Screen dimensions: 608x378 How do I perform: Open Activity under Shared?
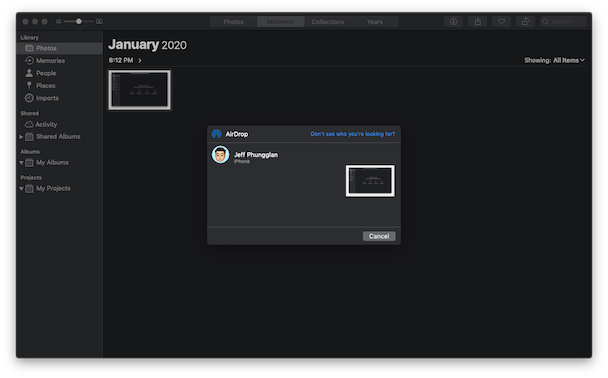point(60,124)
